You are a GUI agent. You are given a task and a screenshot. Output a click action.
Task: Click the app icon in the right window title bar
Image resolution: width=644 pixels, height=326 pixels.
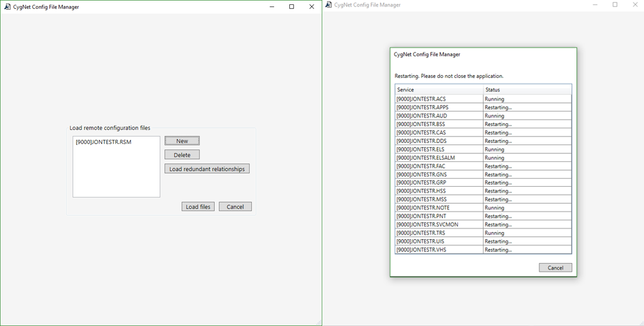[x=329, y=5]
